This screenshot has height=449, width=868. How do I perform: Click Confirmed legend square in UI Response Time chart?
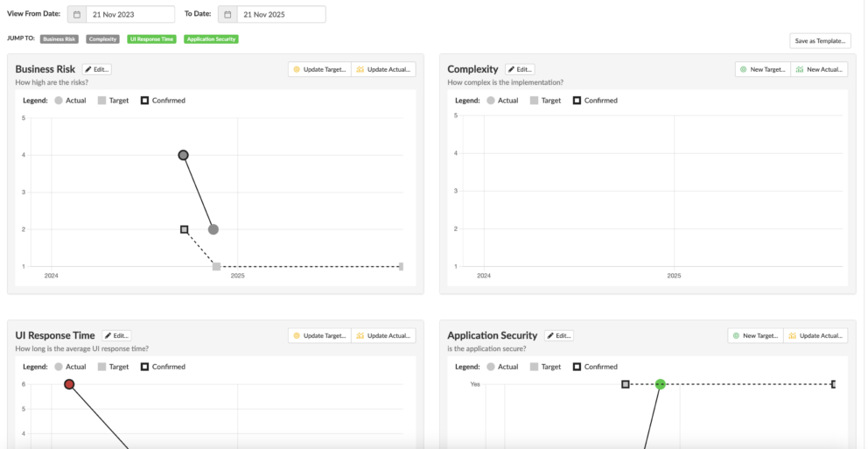coord(144,367)
